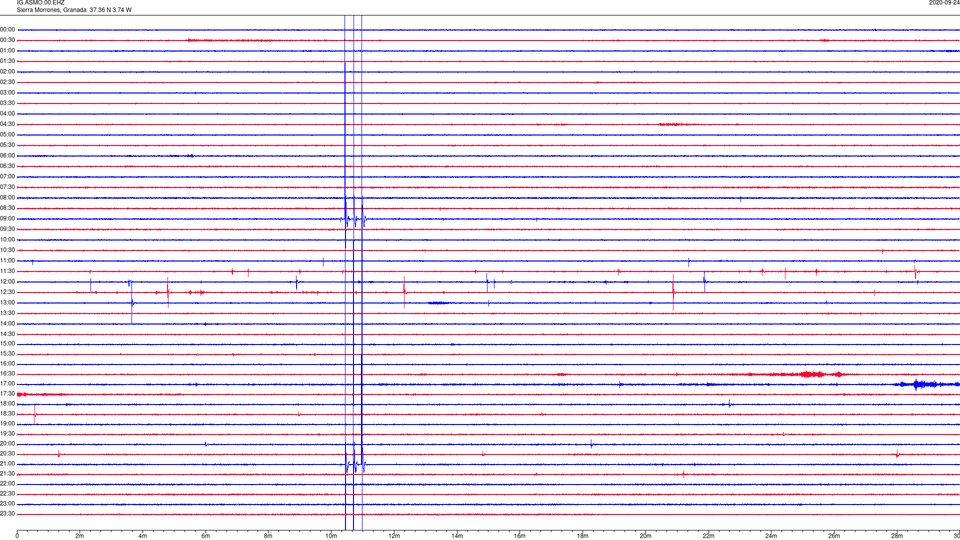
Task: Select the 08:00 time label
Action: click(x=7, y=198)
